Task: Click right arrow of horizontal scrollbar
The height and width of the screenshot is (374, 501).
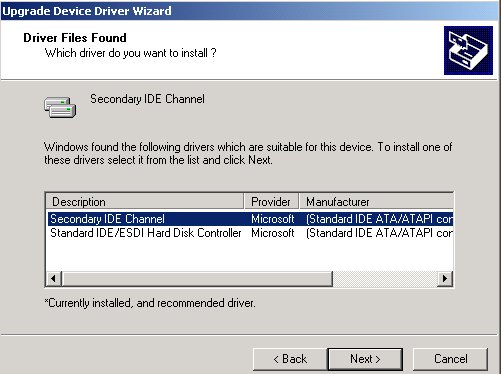Action: click(x=445, y=278)
